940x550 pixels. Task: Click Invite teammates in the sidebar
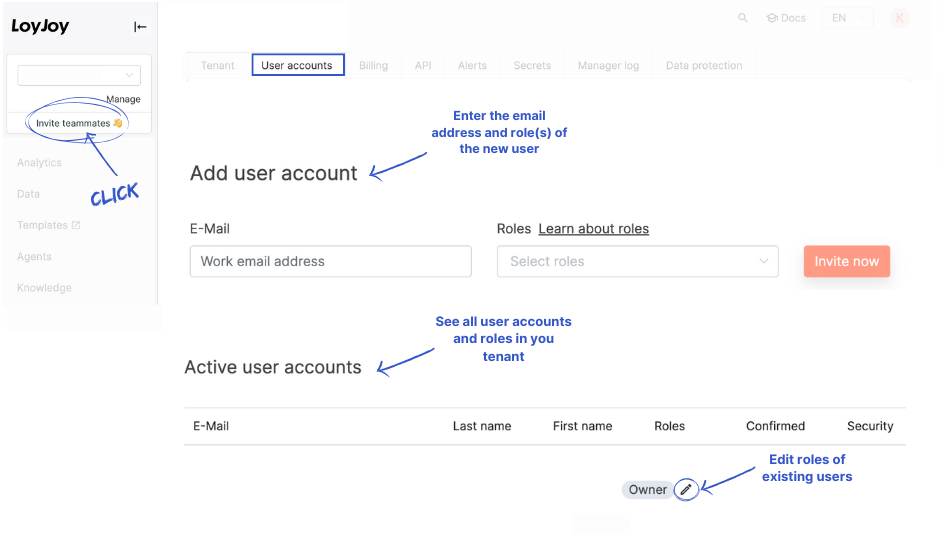78,123
